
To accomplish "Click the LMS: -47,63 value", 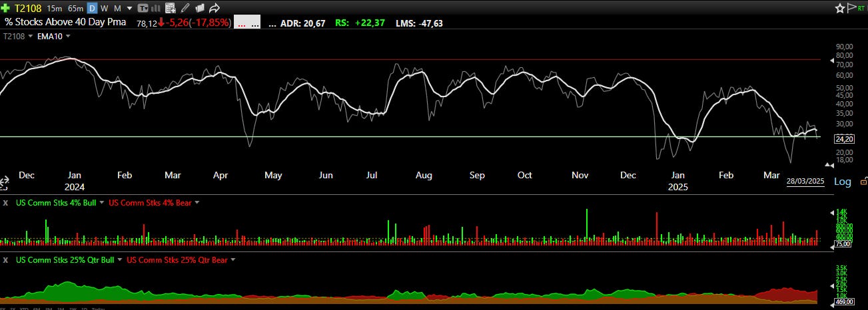I will (419, 23).
